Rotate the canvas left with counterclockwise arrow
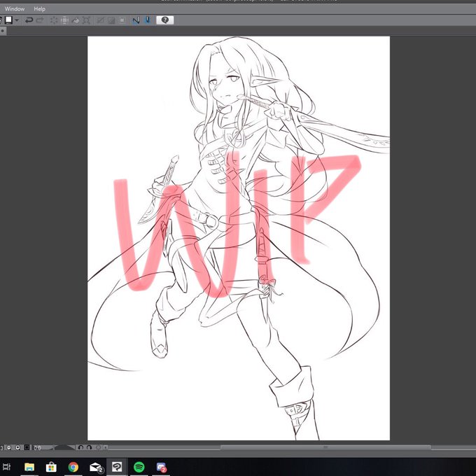 [x=80, y=447]
